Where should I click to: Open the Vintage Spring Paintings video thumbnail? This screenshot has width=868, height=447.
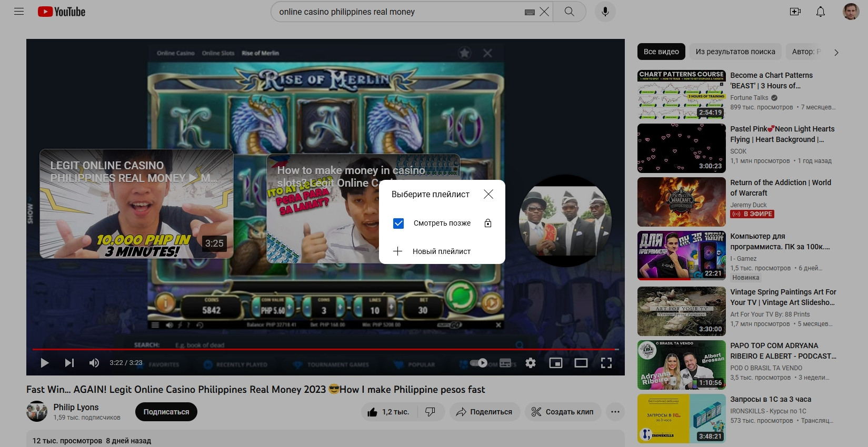(x=682, y=311)
